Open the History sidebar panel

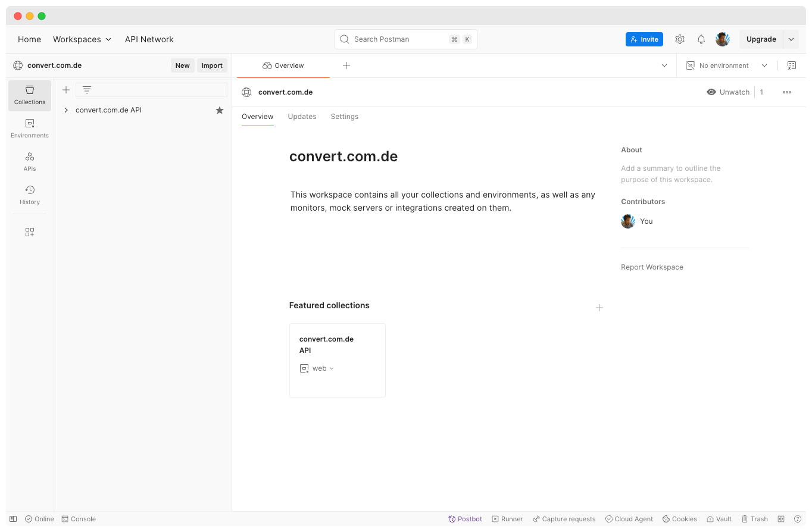click(30, 195)
